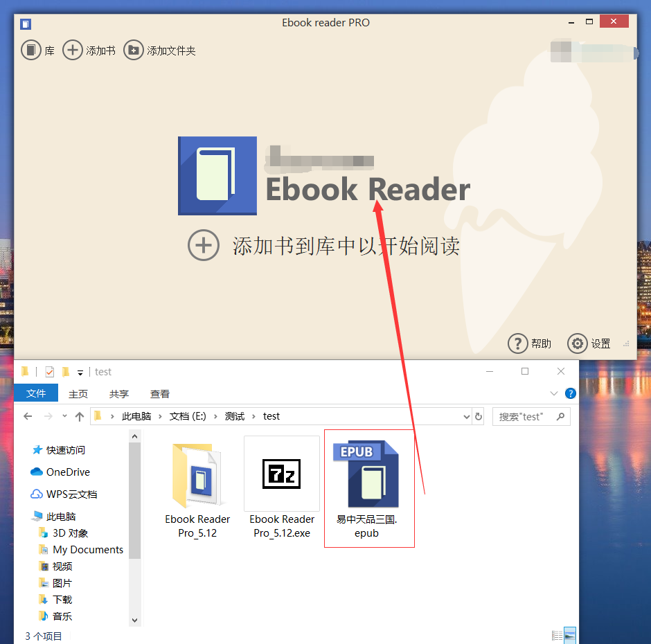Image resolution: width=651 pixels, height=644 pixels.
Task: Click the blue Ebook Reader logo
Action: [x=217, y=176]
